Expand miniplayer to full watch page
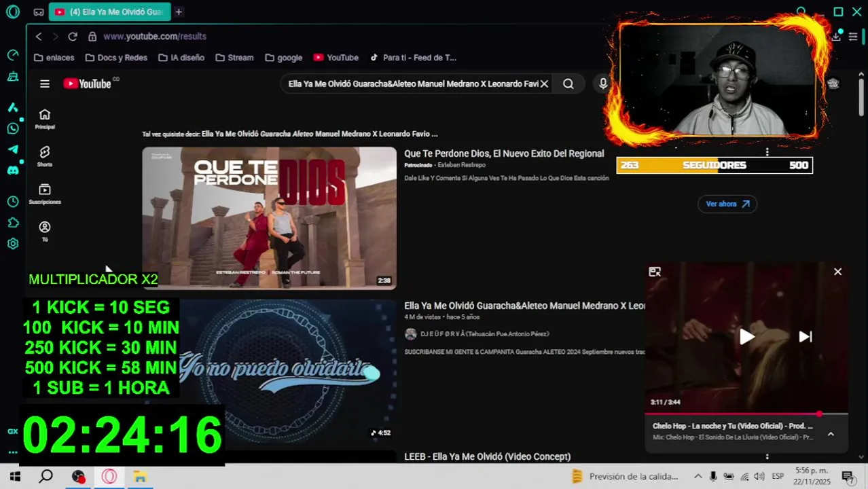Screen dimensions: 868x489 point(655,272)
